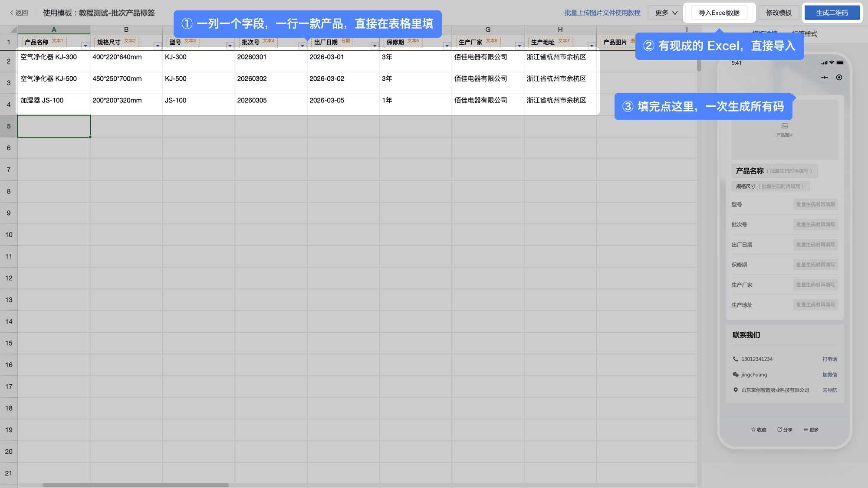868x488 pixels.
Task: Select the cell 2026-03-02
Action: point(343,83)
